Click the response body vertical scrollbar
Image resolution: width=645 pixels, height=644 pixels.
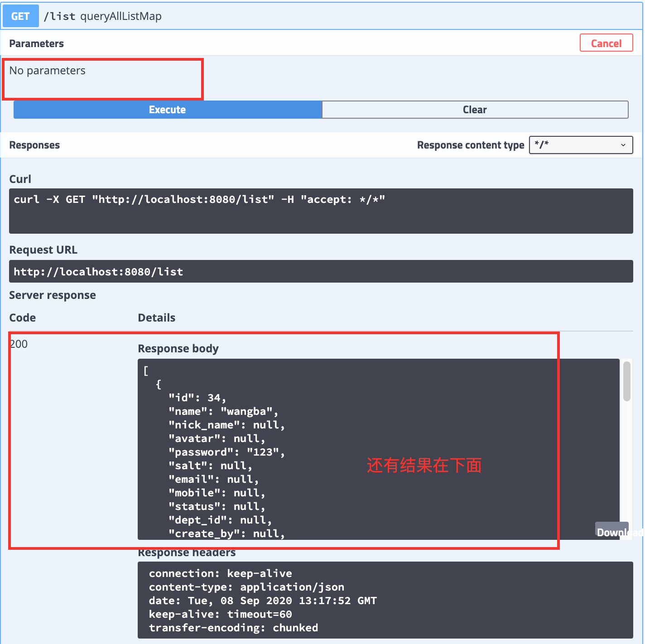(x=626, y=381)
